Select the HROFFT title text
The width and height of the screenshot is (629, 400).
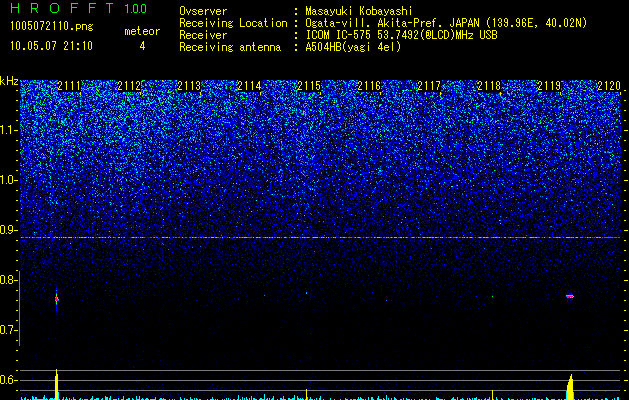coord(62,8)
